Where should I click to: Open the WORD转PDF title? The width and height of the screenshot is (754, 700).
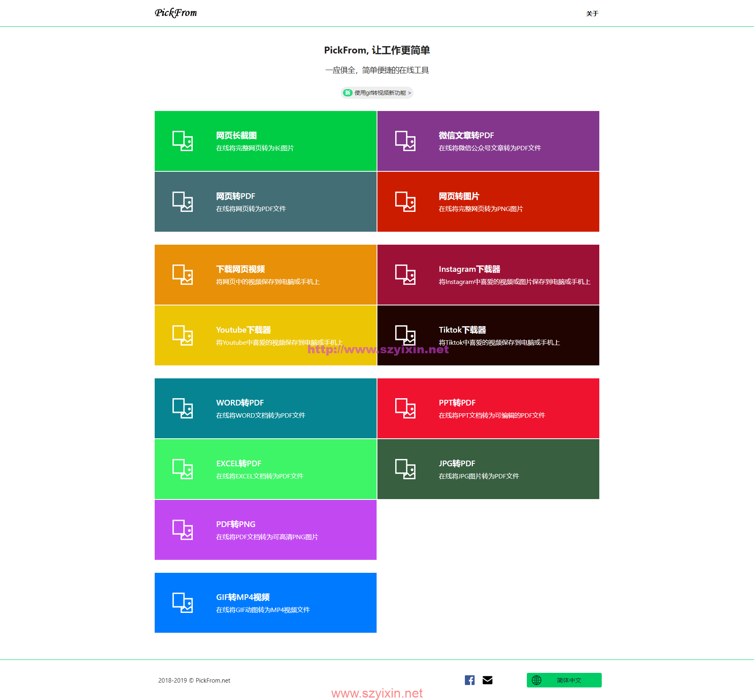click(240, 403)
